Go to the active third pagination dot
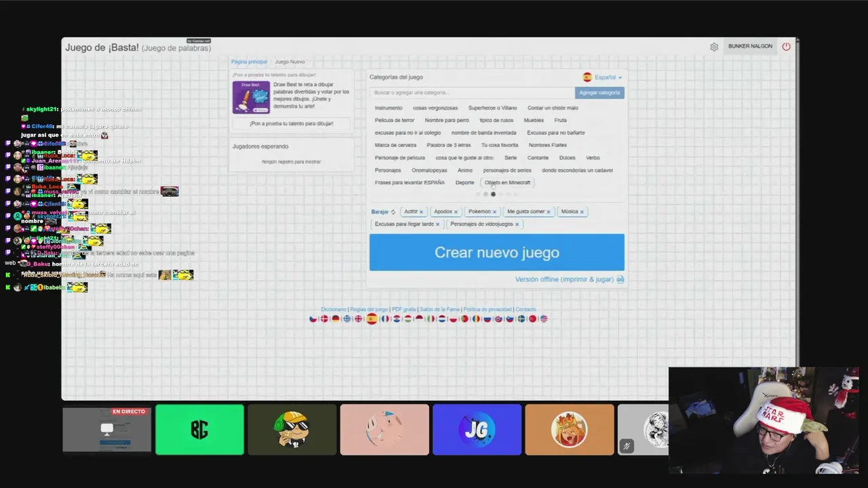Screen dimensions: 868x488 pos(493,195)
